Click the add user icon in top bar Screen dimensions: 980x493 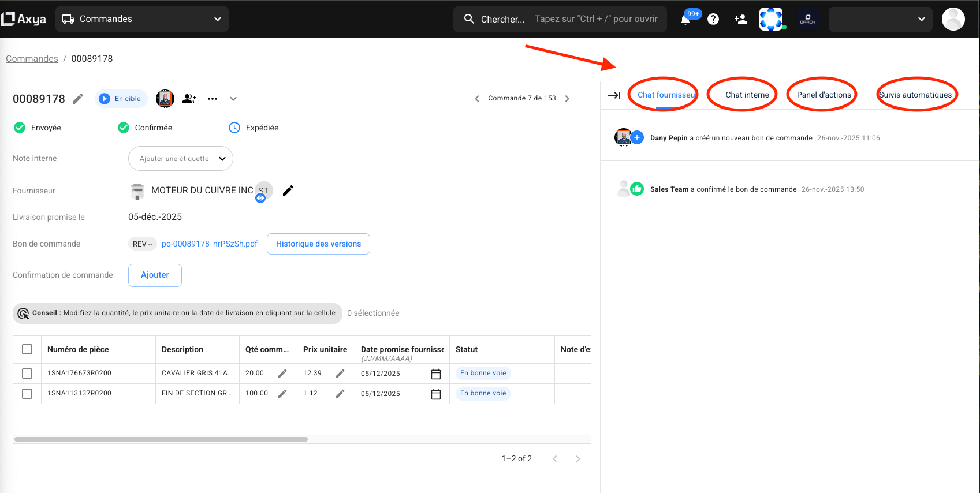click(x=740, y=19)
